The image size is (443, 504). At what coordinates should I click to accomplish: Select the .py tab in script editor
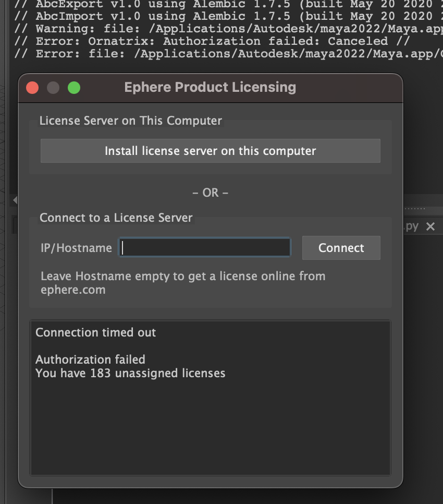coord(412,226)
